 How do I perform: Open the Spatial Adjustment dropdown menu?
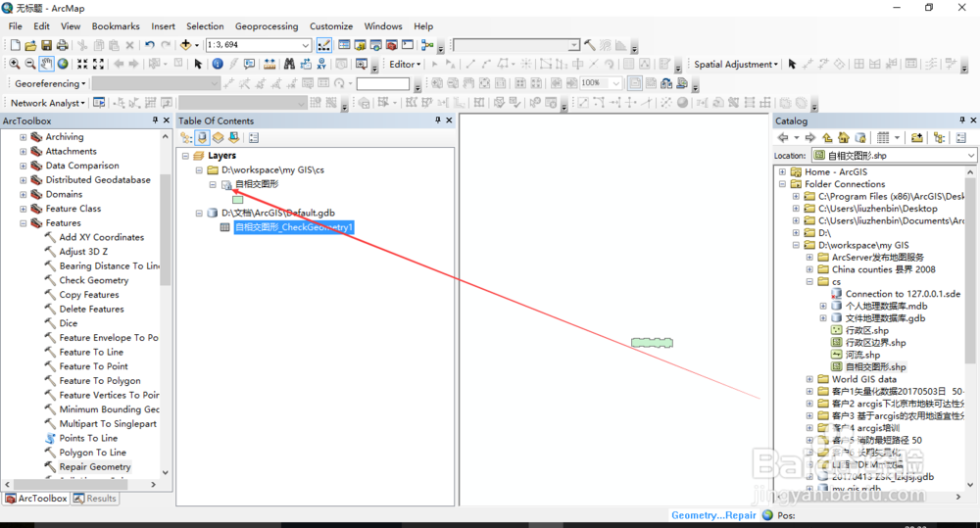click(736, 65)
